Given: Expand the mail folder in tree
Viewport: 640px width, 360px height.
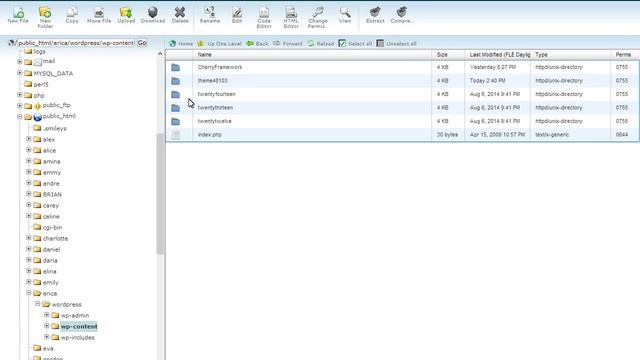Looking at the screenshot, I should [20, 62].
